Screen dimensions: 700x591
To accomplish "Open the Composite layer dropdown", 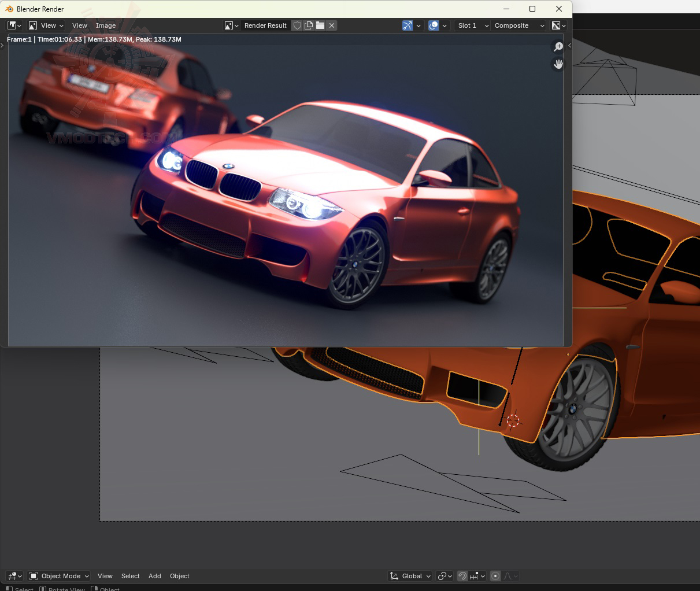I will point(518,25).
